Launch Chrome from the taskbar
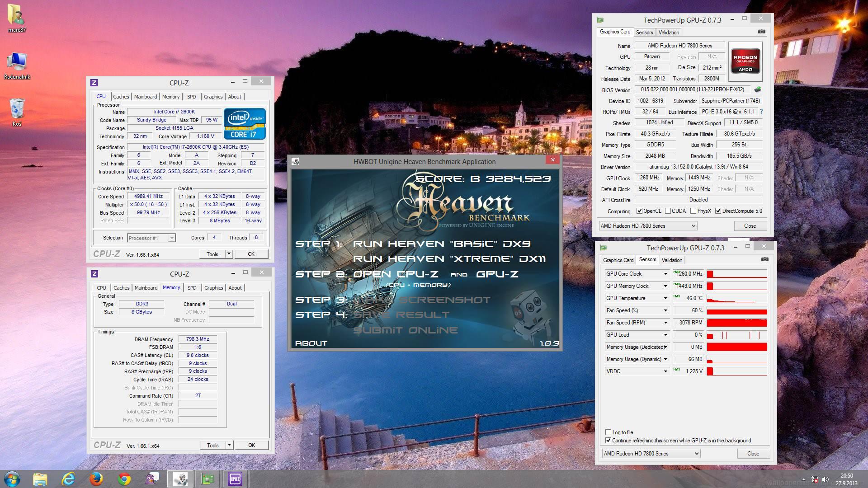This screenshot has width=868, height=488. pyautogui.click(x=124, y=479)
